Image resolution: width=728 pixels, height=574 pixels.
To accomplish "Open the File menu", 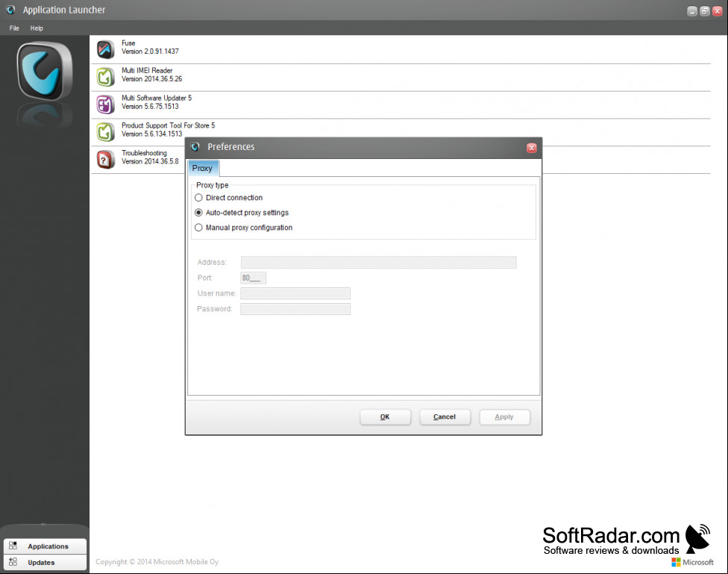I will (x=14, y=28).
